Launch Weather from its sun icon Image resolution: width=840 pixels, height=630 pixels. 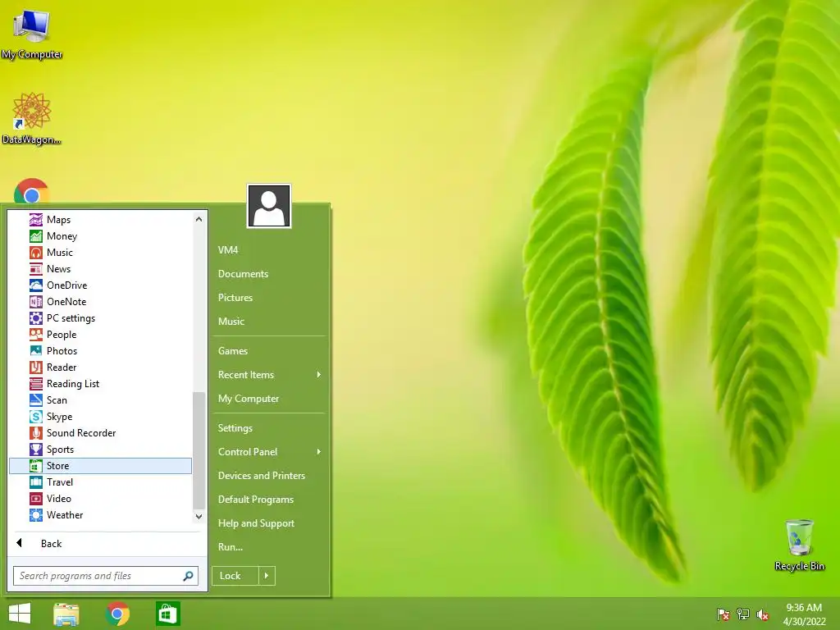pos(36,515)
